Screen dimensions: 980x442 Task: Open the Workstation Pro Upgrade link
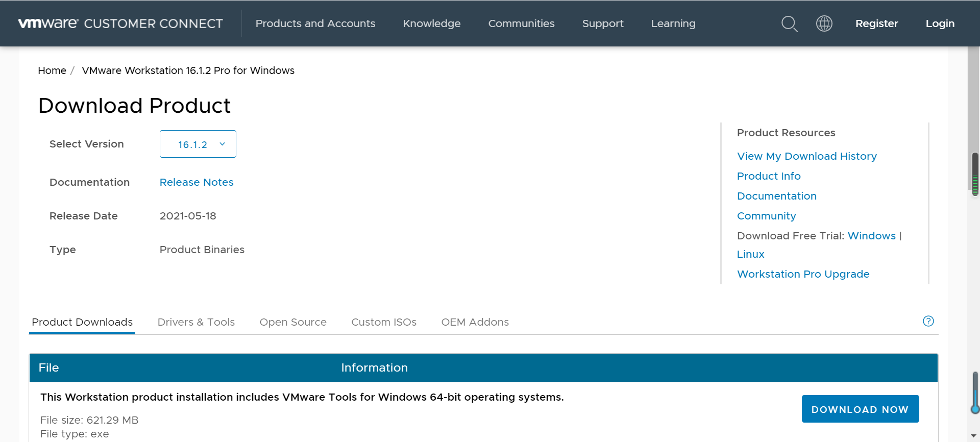[803, 274]
